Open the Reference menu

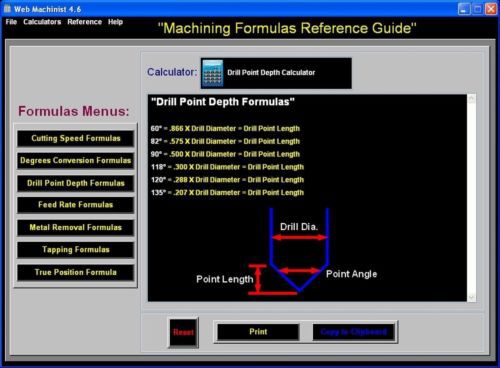(x=85, y=22)
